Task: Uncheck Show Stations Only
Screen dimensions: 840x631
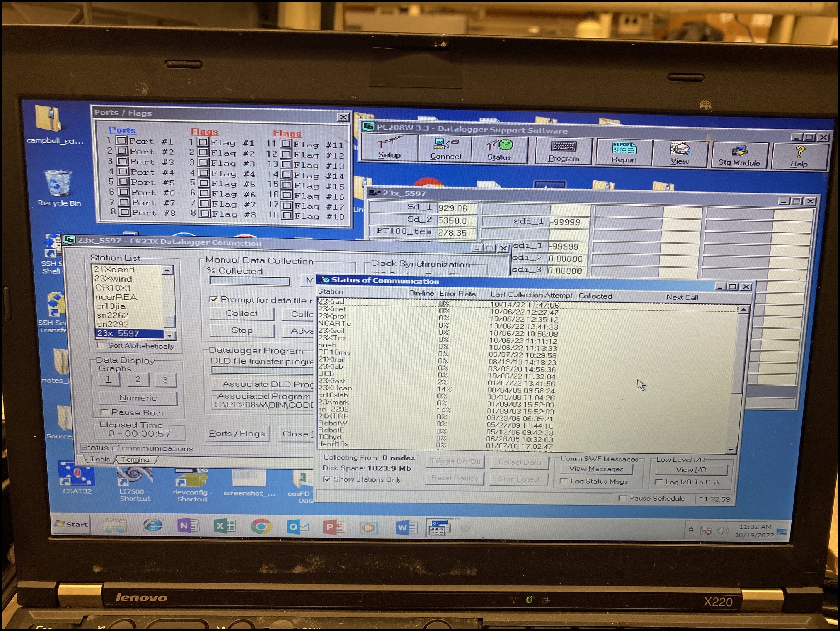Action: tap(327, 479)
